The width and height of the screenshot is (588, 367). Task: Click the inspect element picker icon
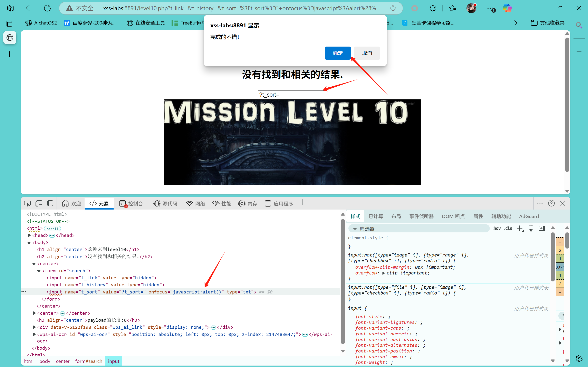tap(27, 203)
